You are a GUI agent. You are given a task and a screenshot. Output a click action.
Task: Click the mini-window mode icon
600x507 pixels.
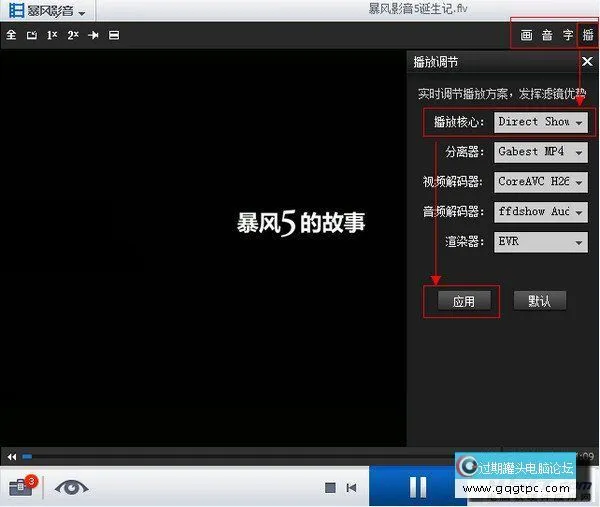pyautogui.click(x=32, y=35)
